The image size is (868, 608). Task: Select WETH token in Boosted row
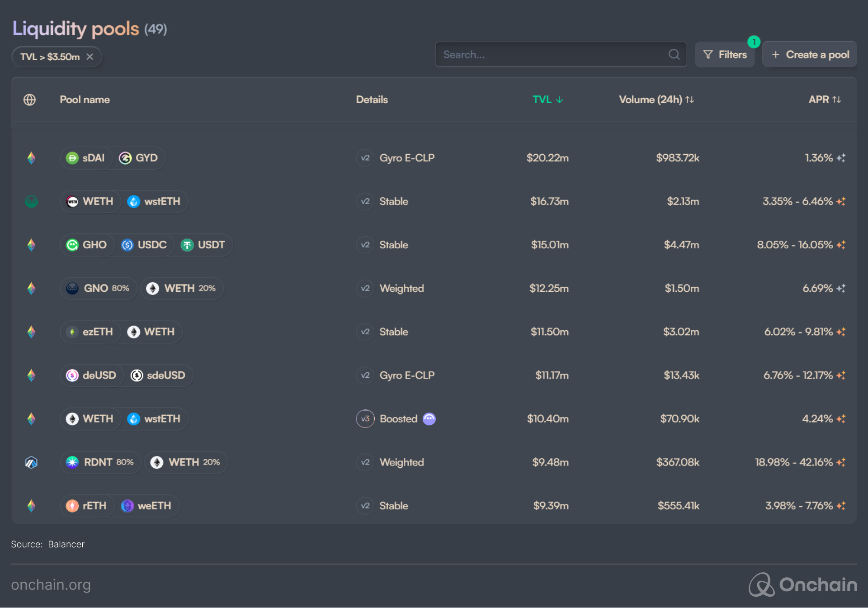[90, 419]
